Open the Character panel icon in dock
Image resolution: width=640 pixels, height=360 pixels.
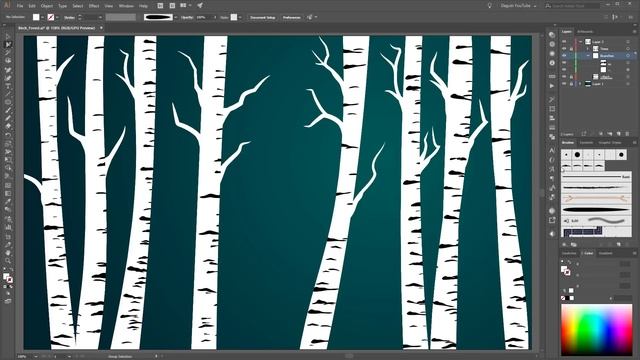click(552, 150)
